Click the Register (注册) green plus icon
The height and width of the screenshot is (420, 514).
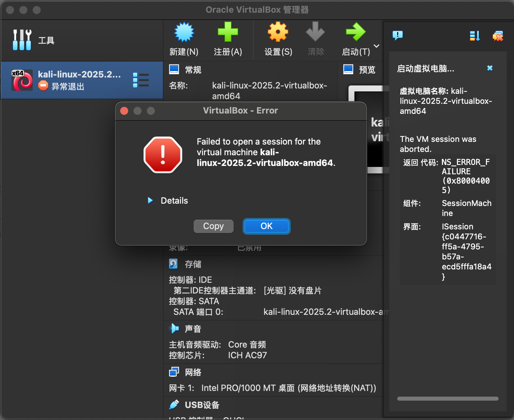pyautogui.click(x=228, y=32)
